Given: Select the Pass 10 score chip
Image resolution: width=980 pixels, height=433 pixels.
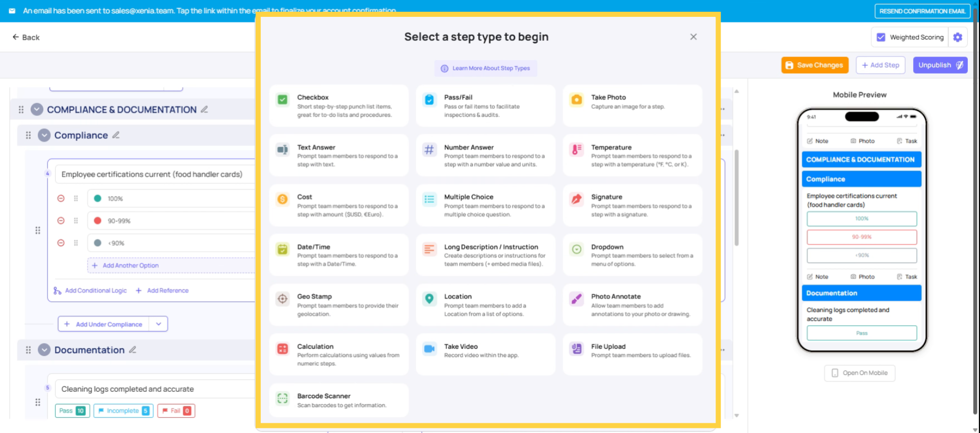Looking at the screenshot, I should coord(72,411).
